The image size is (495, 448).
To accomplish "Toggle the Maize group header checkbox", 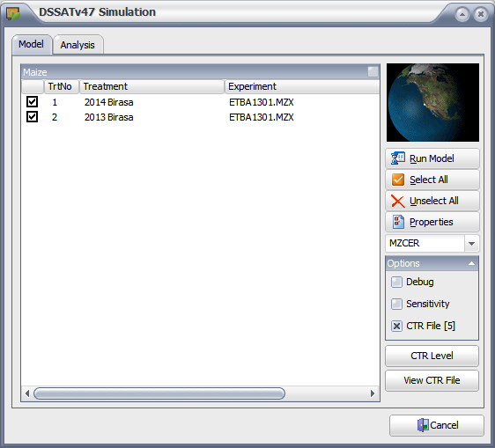I will click(373, 71).
